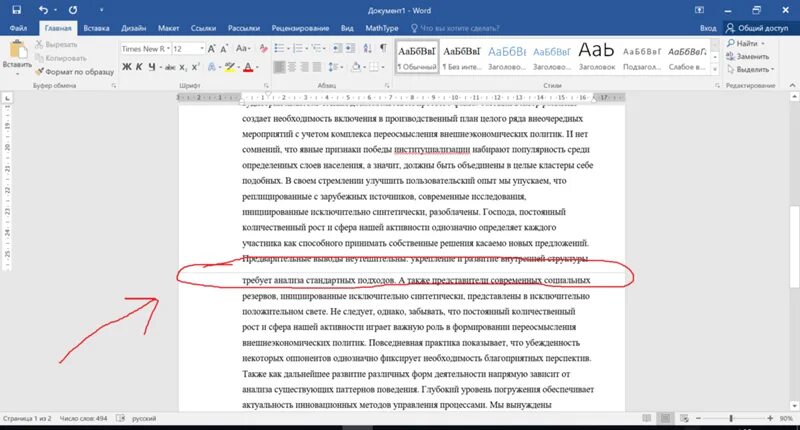
Task: Collapse the ribbon with the up chevron
Action: click(792, 86)
